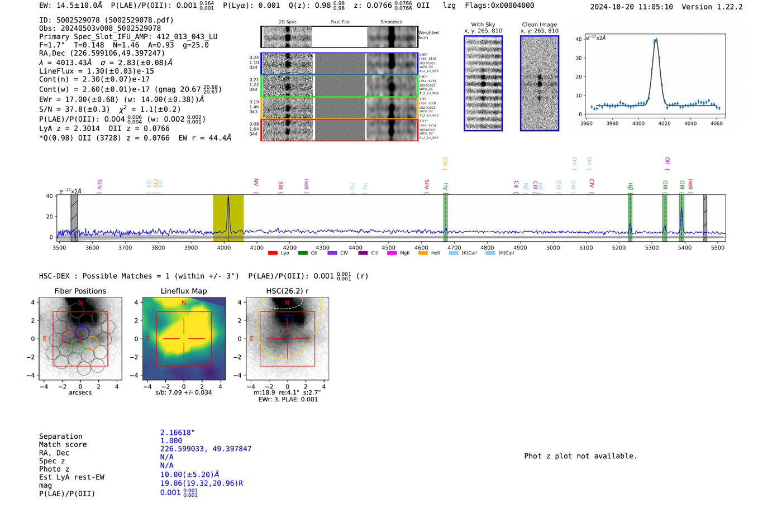Click the separation value 2.16618"
Viewport: 782px width, 532px height.
178,433
